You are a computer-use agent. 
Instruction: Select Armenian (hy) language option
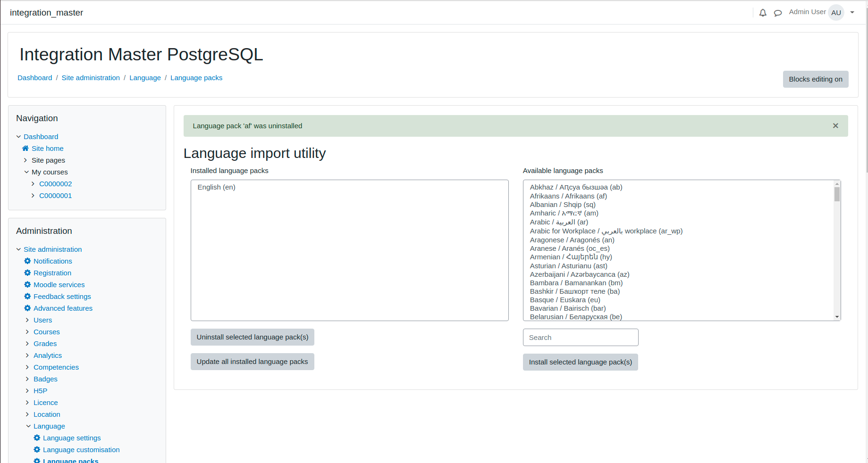pos(679,257)
